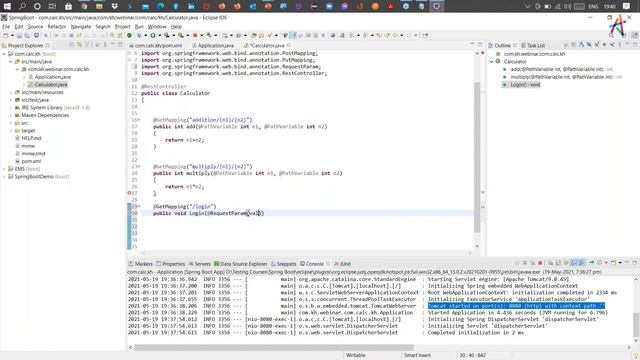Close the Calculator.java editor tab

coord(289,45)
